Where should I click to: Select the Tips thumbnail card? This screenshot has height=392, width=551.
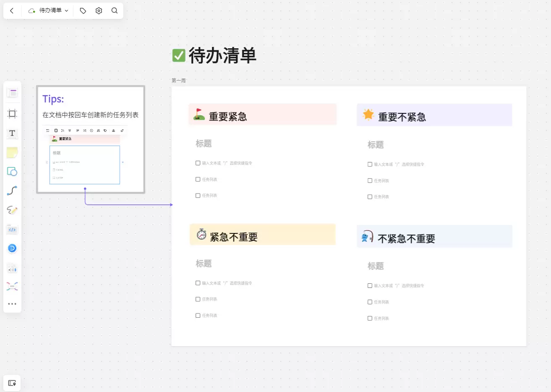[x=91, y=139]
